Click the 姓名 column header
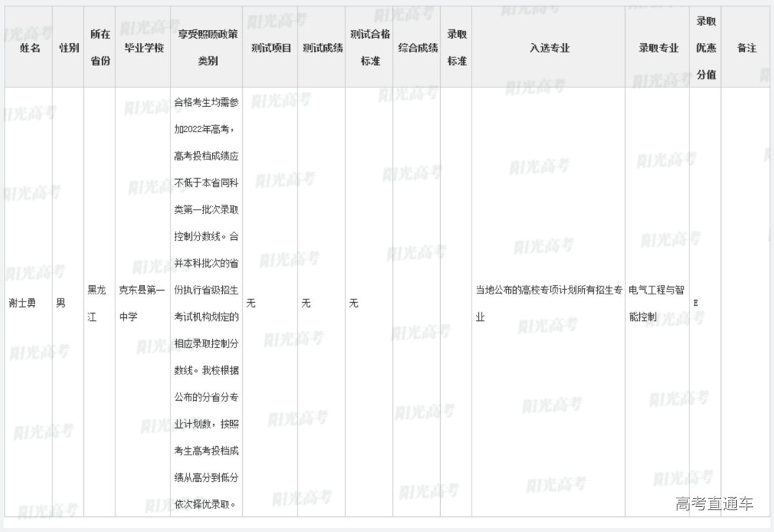 pyautogui.click(x=30, y=48)
